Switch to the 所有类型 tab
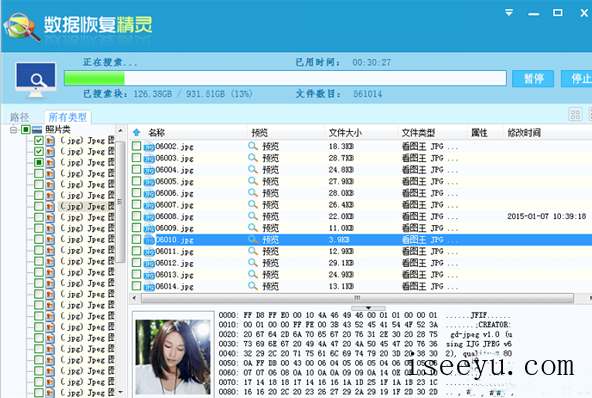592x398 pixels. pos(68,117)
